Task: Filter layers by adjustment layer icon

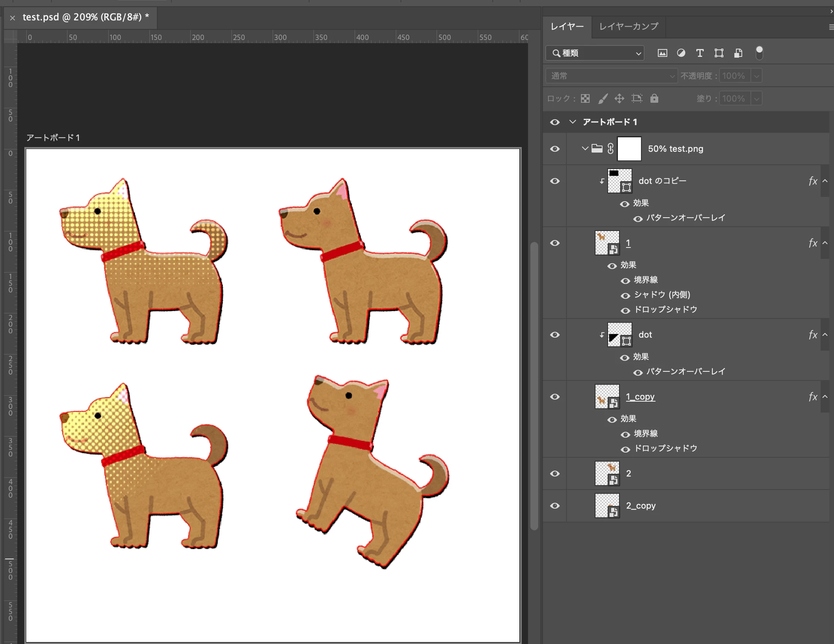Action: [681, 53]
